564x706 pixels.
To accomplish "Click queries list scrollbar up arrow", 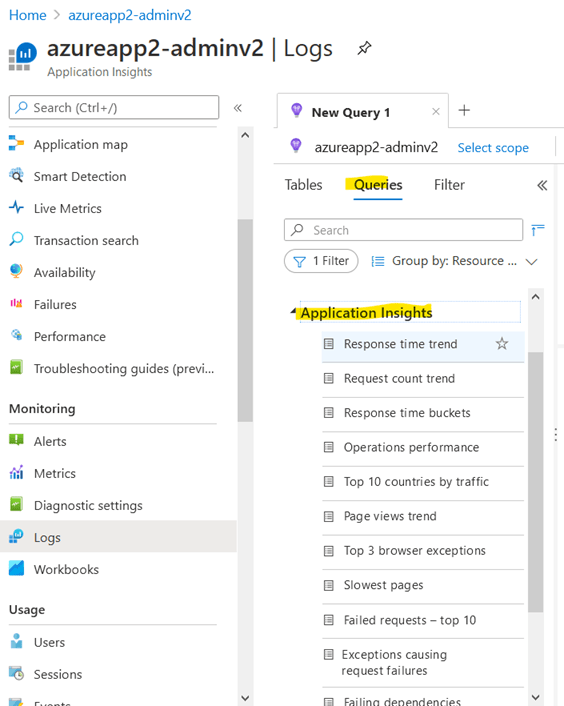I will click(x=536, y=297).
